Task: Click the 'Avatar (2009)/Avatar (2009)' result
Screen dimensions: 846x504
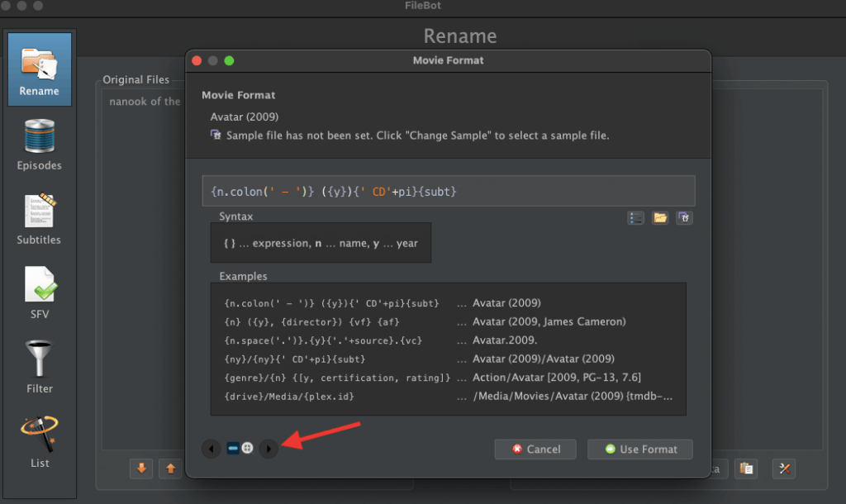Action: (544, 359)
